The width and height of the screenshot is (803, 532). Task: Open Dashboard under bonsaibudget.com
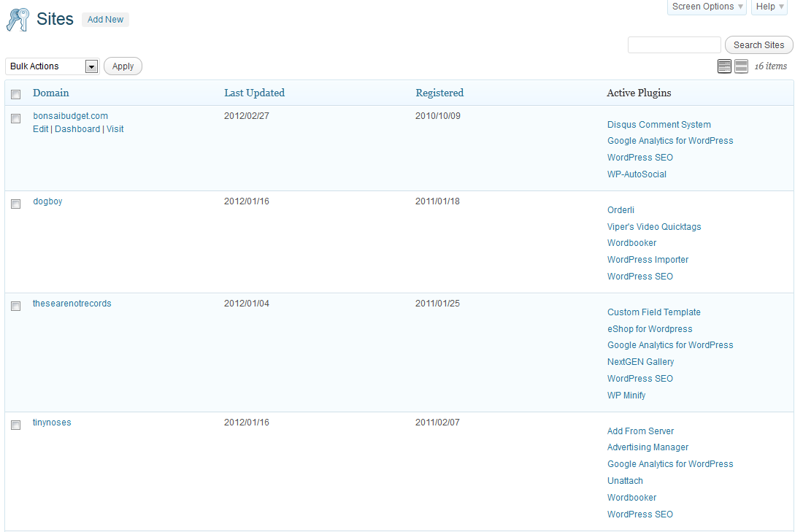[77, 129]
